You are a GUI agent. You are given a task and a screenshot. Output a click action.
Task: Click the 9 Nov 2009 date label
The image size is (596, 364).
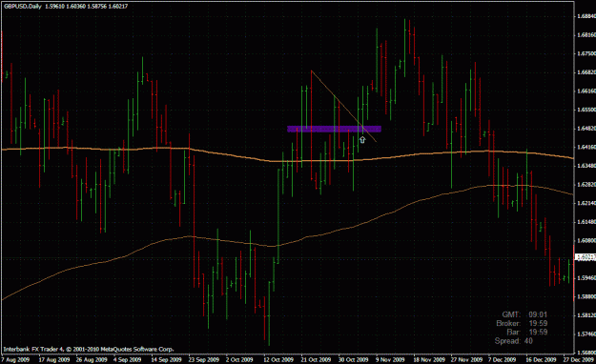390,359
